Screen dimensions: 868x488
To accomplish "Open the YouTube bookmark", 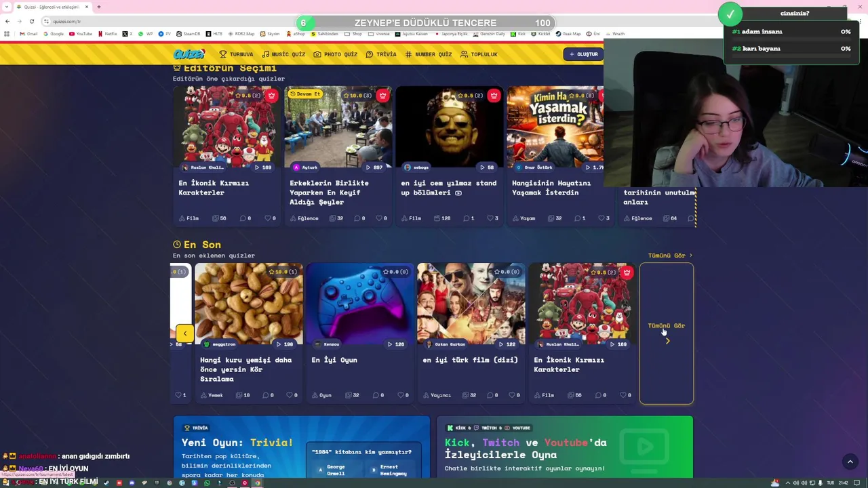I will coord(81,34).
